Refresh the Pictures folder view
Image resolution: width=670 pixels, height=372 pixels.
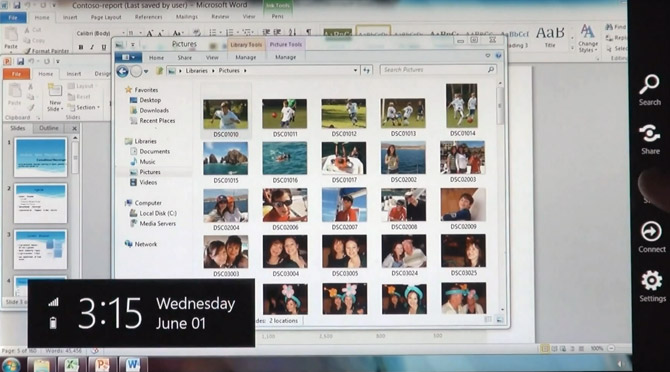coord(367,70)
